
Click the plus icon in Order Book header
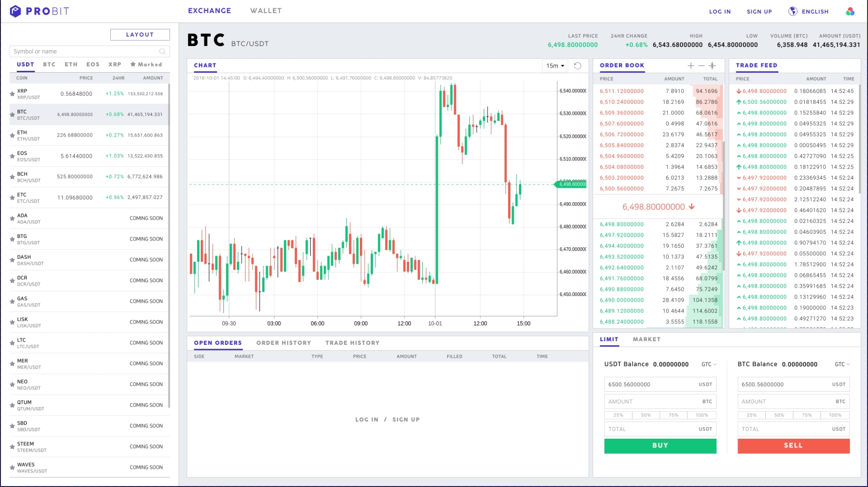coord(691,66)
